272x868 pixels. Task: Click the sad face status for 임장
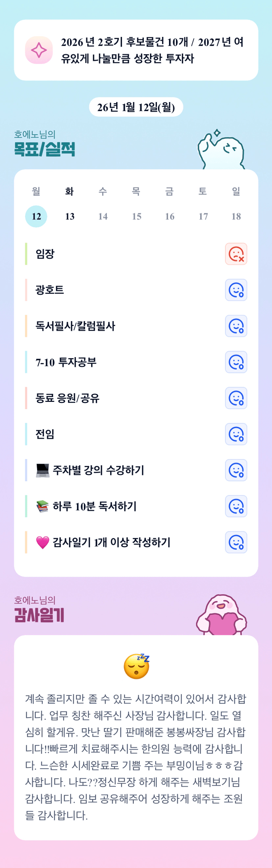(236, 254)
